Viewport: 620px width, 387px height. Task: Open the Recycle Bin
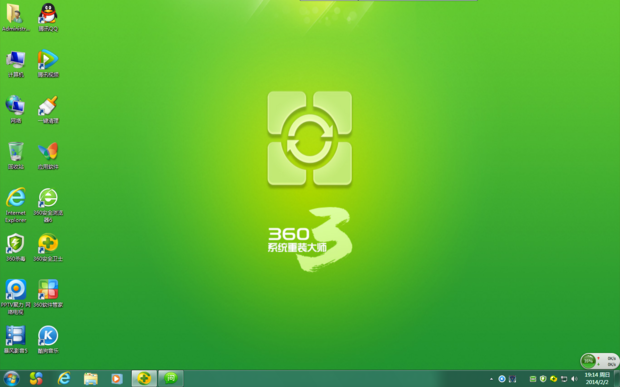tap(15, 156)
